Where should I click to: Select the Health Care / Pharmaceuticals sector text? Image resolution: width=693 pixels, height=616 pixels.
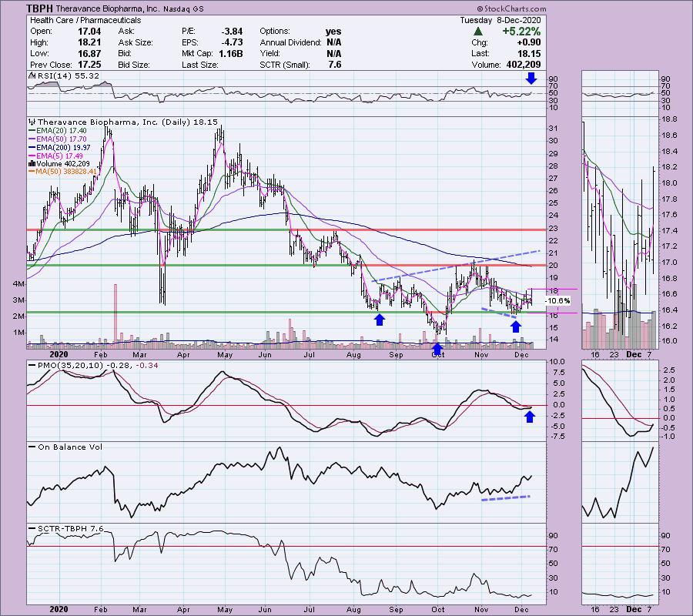coord(85,20)
